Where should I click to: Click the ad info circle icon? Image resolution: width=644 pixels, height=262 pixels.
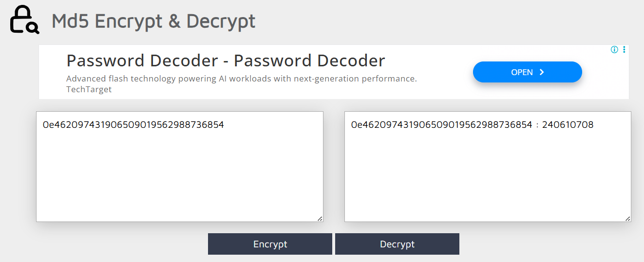tap(614, 49)
